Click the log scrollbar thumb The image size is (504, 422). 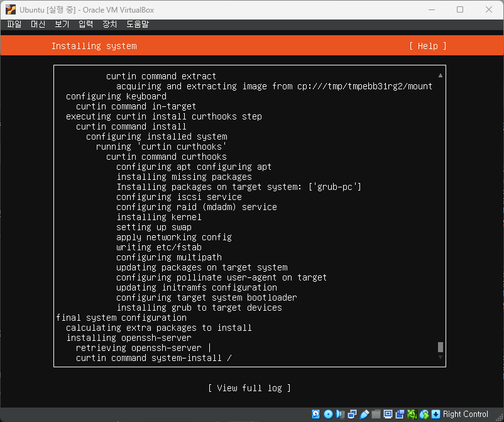coord(441,347)
